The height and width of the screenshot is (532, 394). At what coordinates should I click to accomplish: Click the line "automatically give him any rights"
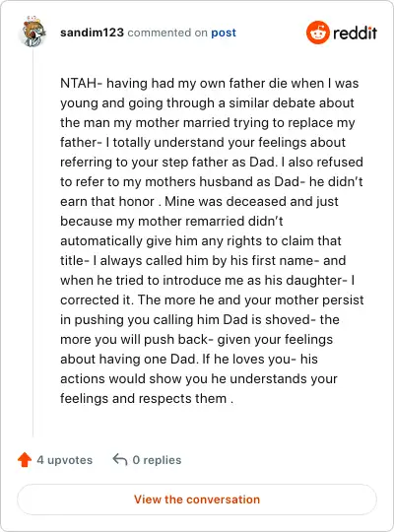point(201,241)
